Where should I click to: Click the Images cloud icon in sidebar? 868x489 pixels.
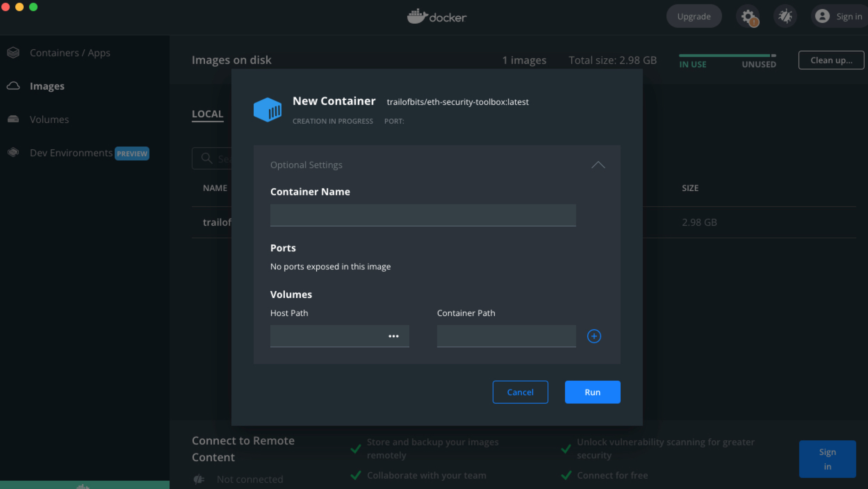pyautogui.click(x=13, y=86)
